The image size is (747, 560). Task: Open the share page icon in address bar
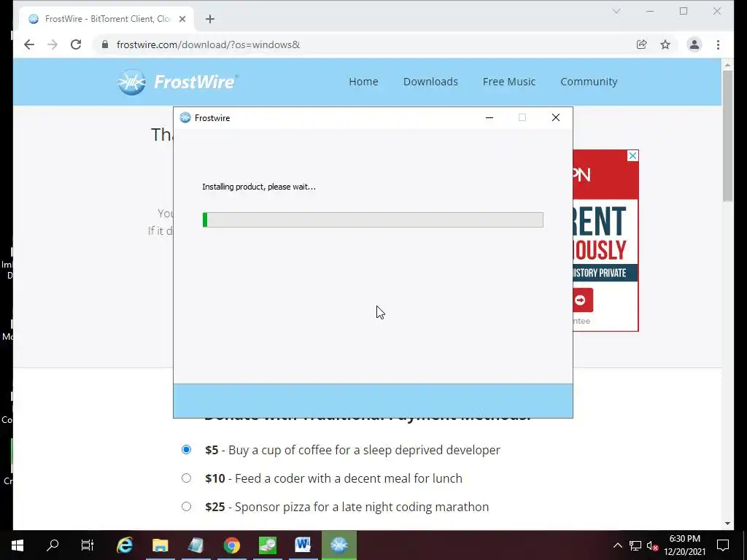(642, 44)
